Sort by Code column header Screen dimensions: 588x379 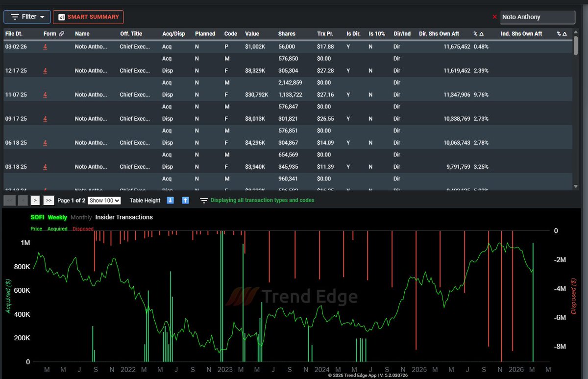coord(231,34)
